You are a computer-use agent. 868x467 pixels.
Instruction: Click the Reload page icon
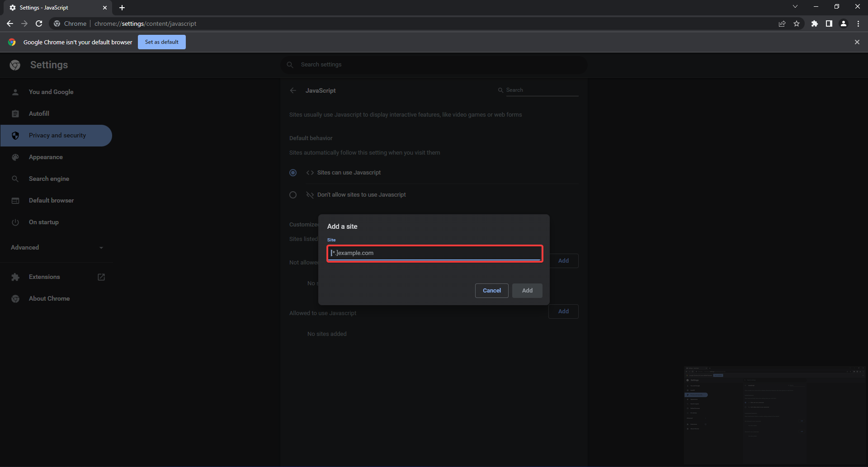[39, 24]
